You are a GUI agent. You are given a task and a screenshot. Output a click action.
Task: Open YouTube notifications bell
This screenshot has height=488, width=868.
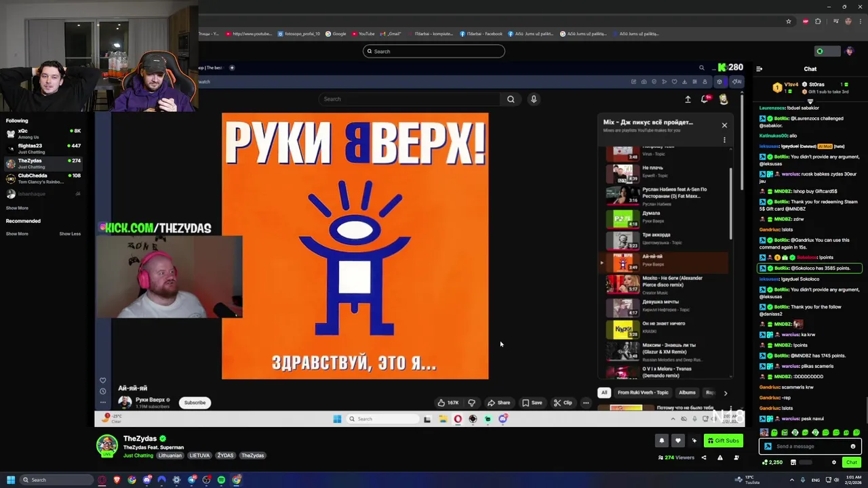coord(705,100)
